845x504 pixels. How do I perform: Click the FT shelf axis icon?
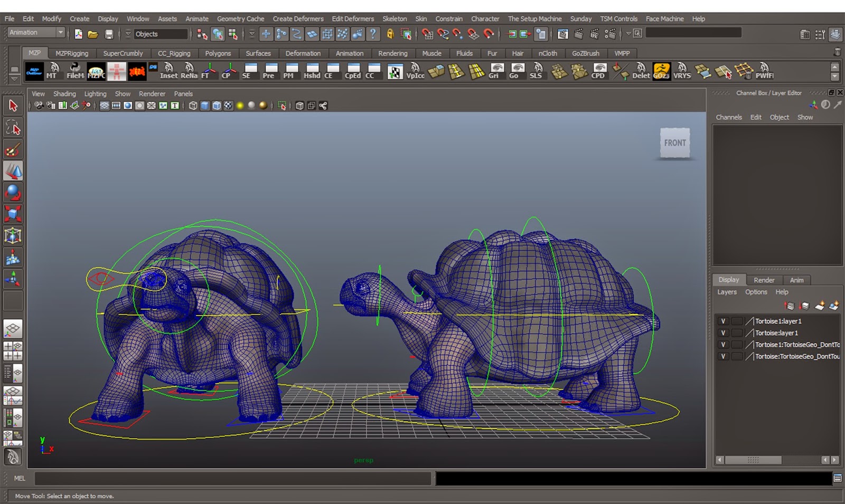coord(209,71)
